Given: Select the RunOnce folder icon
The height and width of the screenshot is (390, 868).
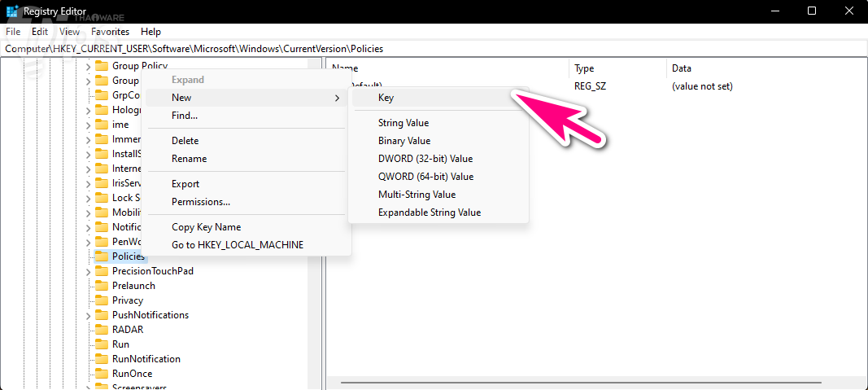Looking at the screenshot, I should (102, 374).
